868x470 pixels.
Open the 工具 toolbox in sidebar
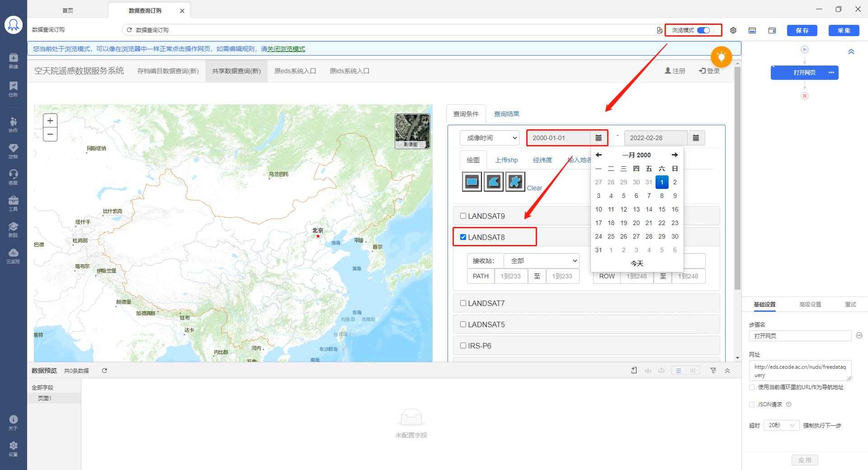point(14,203)
